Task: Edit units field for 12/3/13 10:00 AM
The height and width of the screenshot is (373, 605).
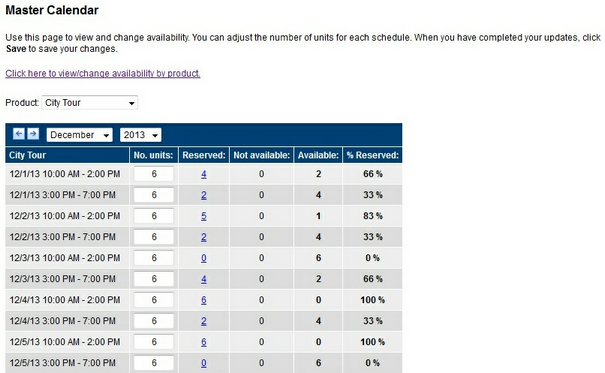Action: click(x=154, y=258)
